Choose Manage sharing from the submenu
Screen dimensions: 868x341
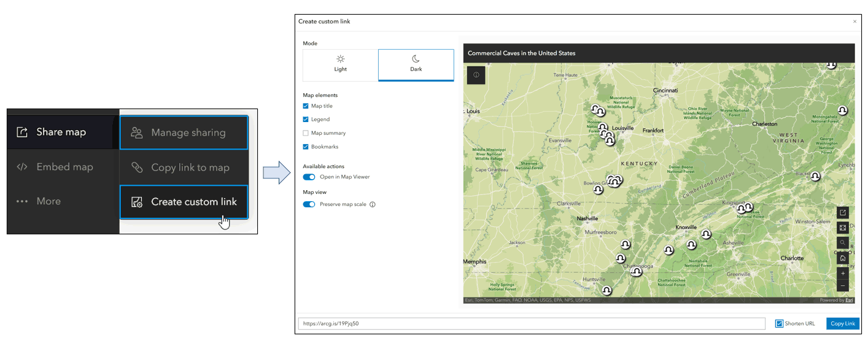tap(184, 132)
